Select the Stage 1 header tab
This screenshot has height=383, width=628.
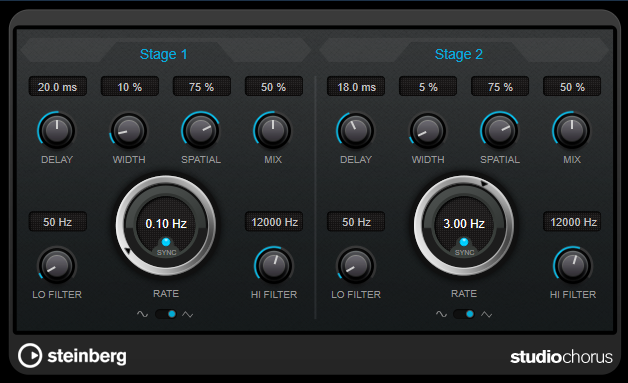[x=164, y=54]
